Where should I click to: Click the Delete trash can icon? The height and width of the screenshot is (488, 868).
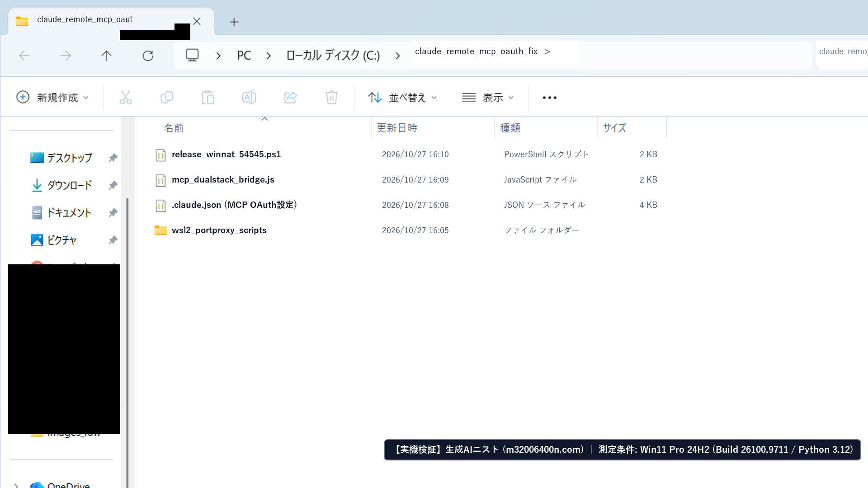[331, 97]
